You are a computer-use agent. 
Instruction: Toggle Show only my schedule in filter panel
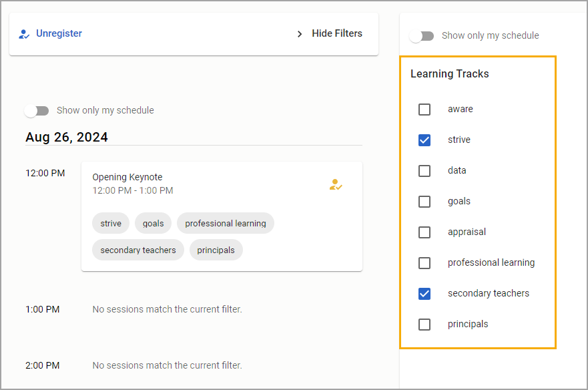[422, 36]
